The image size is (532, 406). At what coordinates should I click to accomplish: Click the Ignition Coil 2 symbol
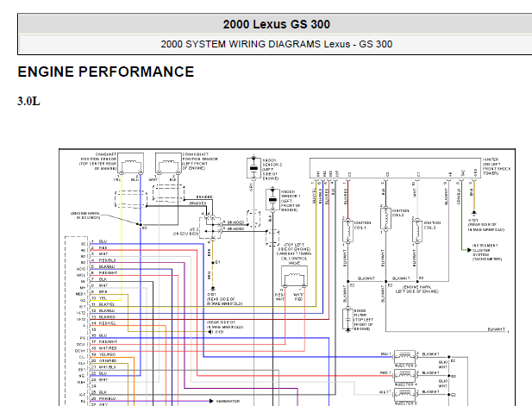coord(385,219)
